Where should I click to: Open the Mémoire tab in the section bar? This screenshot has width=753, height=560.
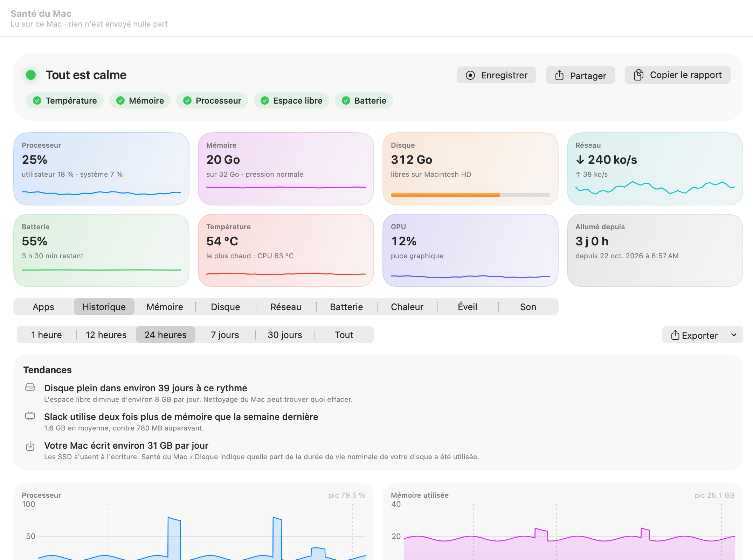pos(165,307)
